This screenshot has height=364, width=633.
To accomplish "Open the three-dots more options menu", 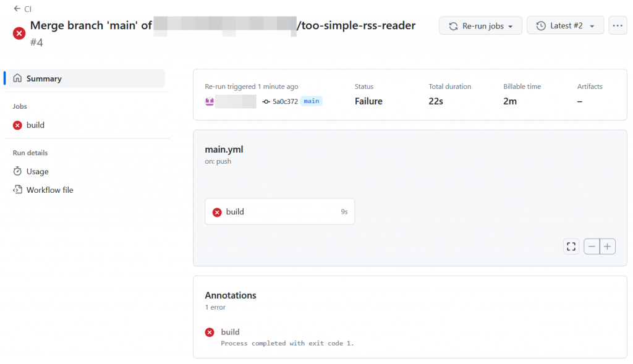I will (x=618, y=26).
